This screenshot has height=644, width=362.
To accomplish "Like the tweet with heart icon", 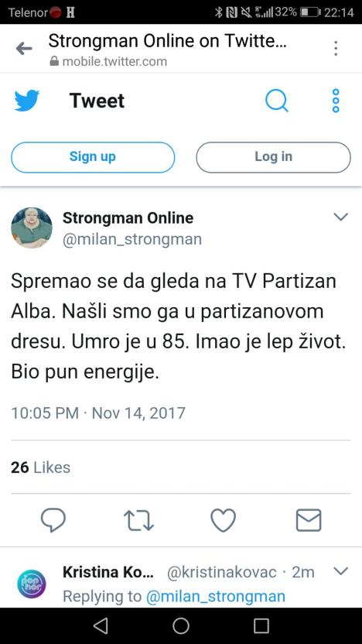I will pos(224,520).
